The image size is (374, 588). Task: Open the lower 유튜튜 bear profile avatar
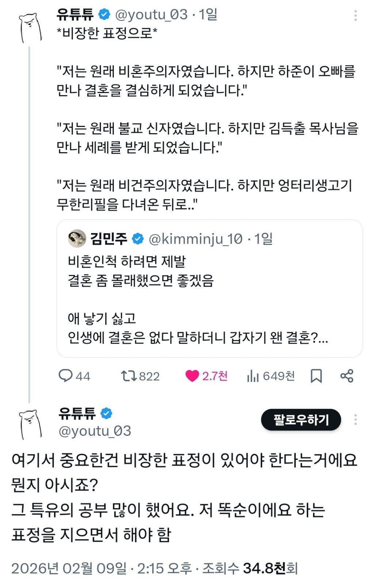click(x=31, y=424)
